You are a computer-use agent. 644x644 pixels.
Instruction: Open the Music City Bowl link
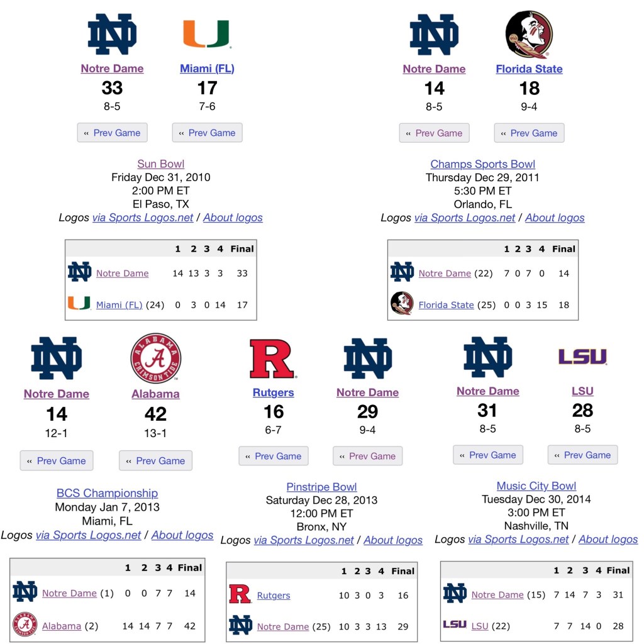click(x=536, y=486)
